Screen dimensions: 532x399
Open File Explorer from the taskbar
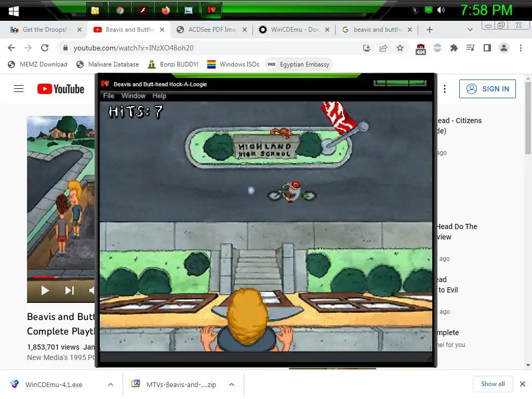(95, 10)
